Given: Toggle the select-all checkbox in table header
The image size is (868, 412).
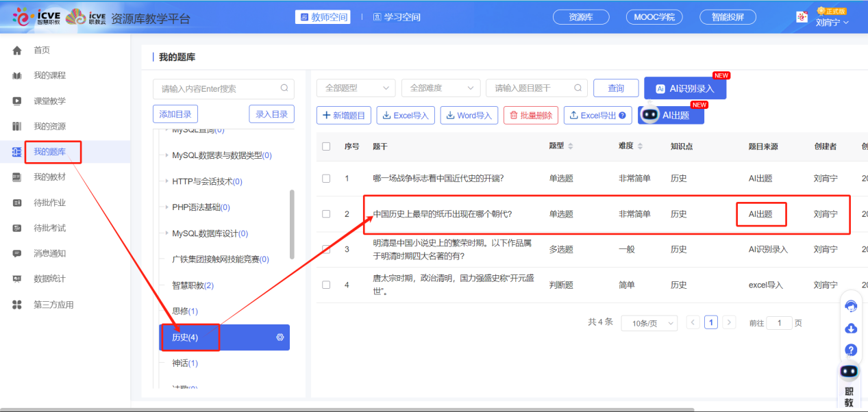Looking at the screenshot, I should (x=326, y=146).
